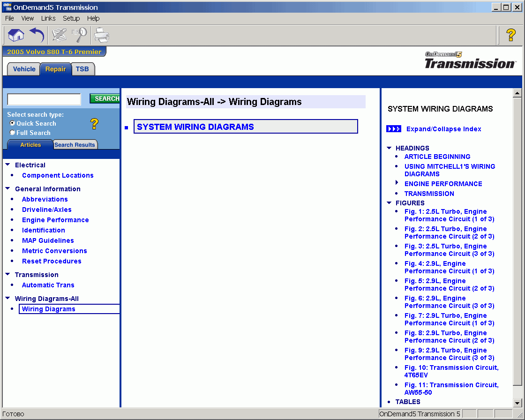Click the Back arrow toolbar icon
Screen dimensions: 525x420
[x=37, y=35]
